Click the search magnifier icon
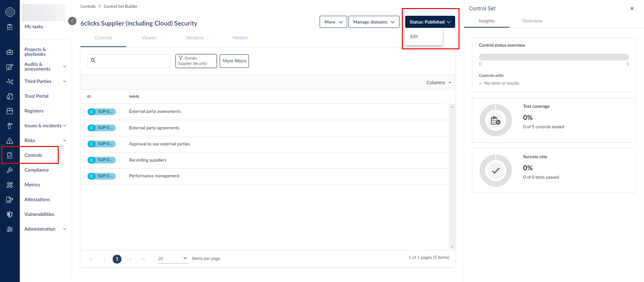Viewport: 644px width, 282px height. 93,60
